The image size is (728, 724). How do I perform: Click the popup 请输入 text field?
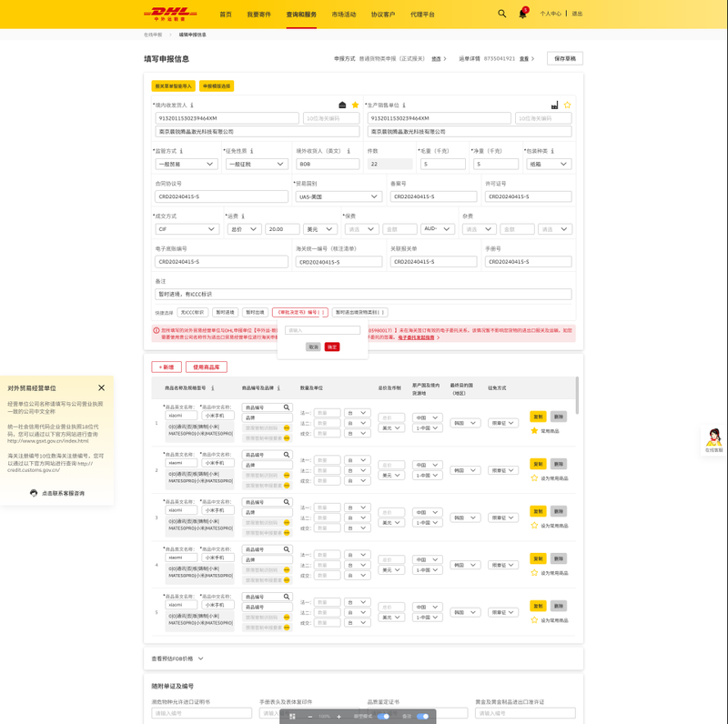[x=323, y=330]
